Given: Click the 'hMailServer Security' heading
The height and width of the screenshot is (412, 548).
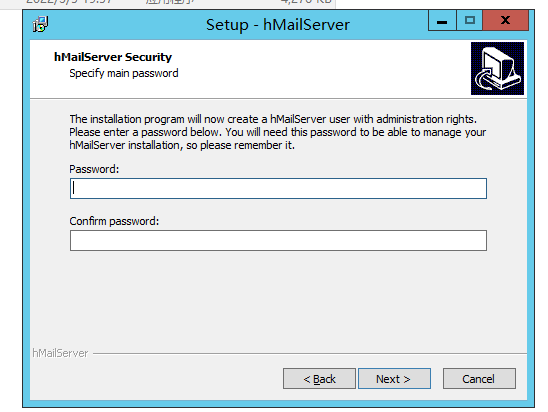Looking at the screenshot, I should pyautogui.click(x=113, y=57).
